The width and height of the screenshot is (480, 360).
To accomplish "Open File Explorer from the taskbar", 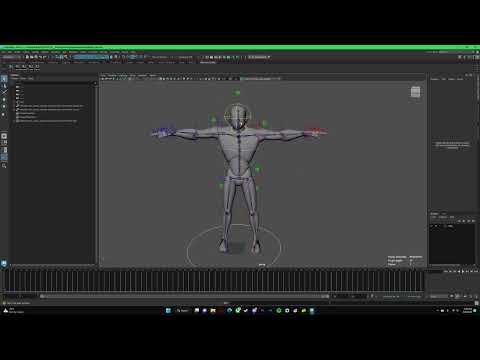I will [x=213, y=310].
